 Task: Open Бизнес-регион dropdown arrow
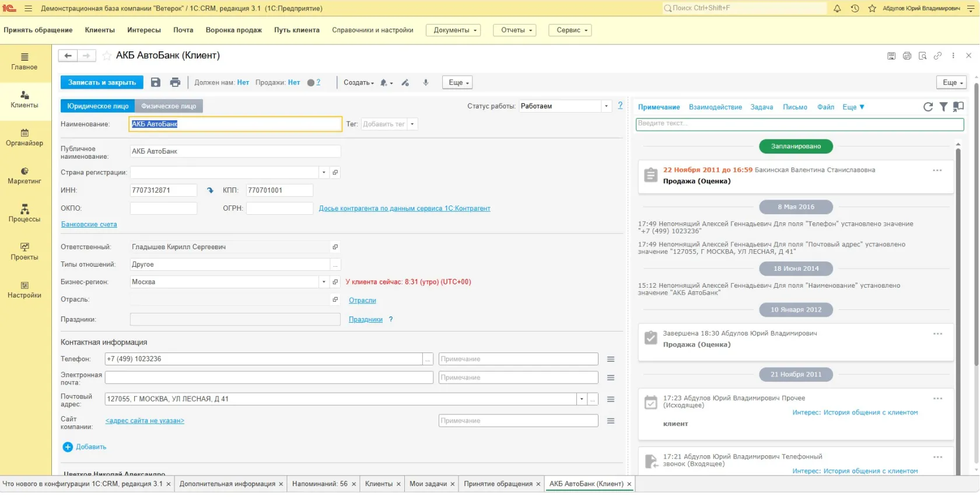tap(324, 282)
